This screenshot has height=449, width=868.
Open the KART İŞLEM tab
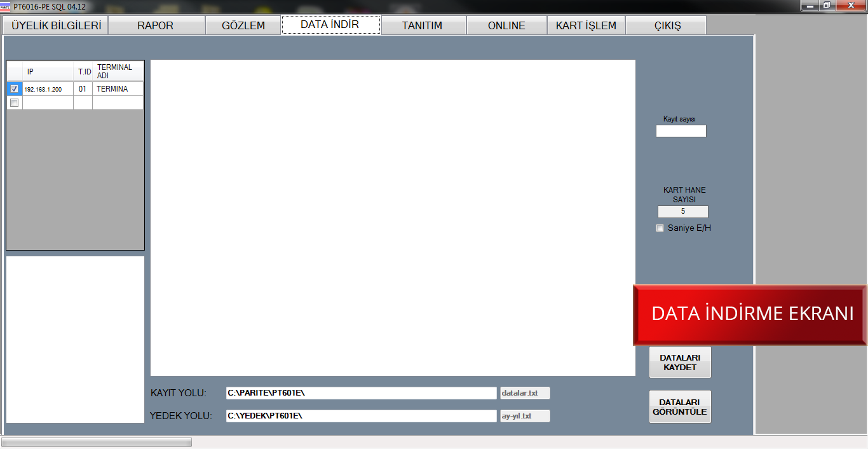click(x=586, y=25)
